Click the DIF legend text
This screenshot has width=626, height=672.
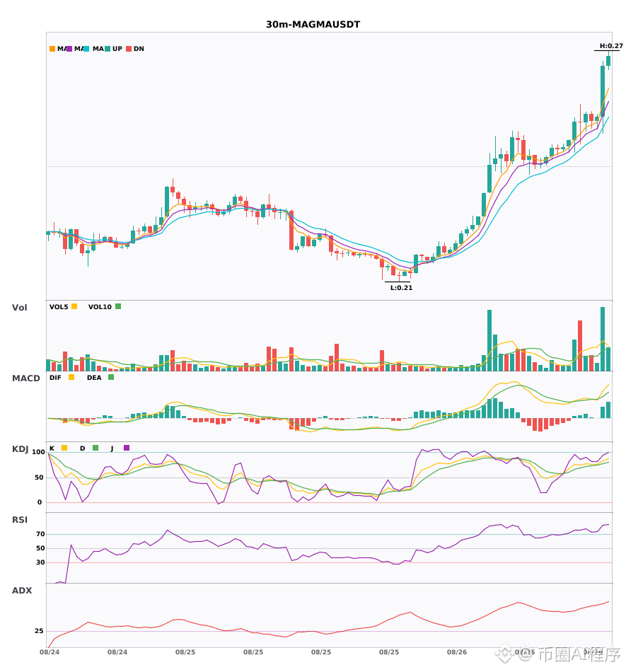tap(55, 378)
